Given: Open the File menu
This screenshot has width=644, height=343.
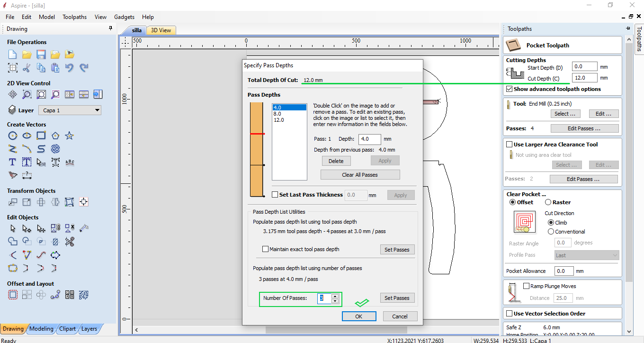Looking at the screenshot, I should click(10, 17).
